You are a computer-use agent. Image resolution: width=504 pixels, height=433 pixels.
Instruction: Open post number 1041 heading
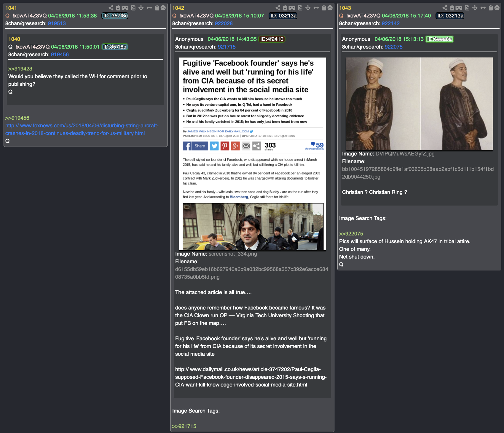point(11,8)
